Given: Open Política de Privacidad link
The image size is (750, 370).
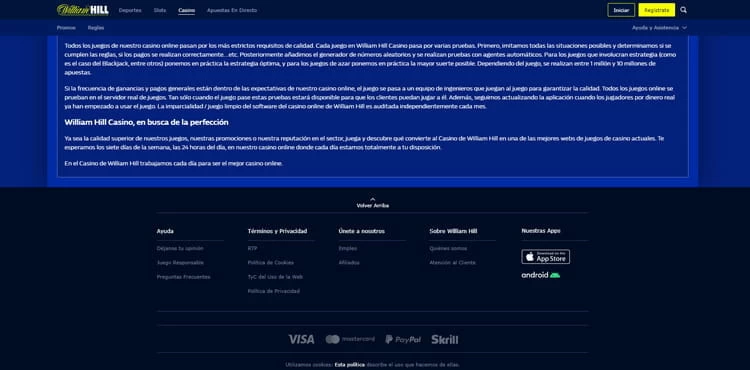Looking at the screenshot, I should coord(274,291).
